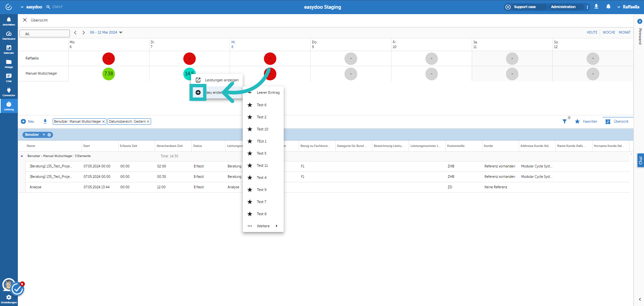The height and width of the screenshot is (306, 644).
Task: Sort by the Start column header
Action: click(x=87, y=146)
